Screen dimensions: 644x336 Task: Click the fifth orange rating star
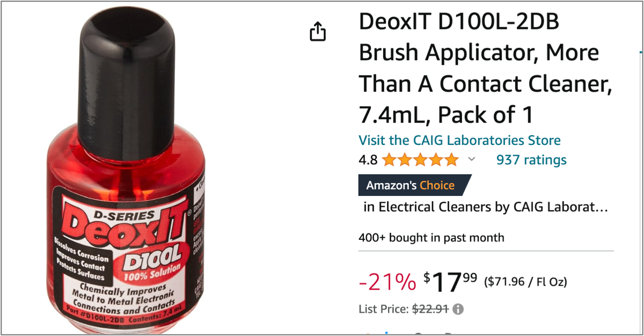tap(451, 160)
